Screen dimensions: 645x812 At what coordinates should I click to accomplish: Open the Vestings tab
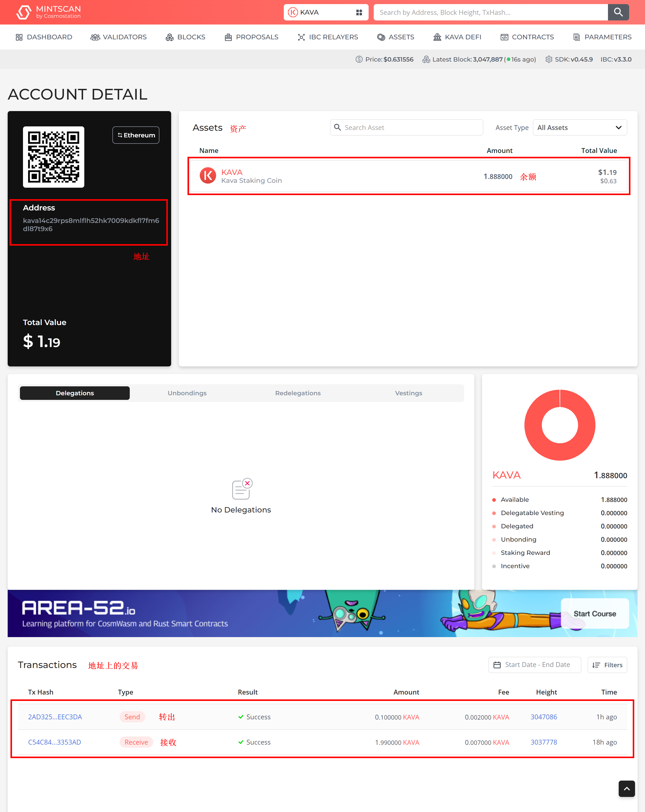pos(408,393)
